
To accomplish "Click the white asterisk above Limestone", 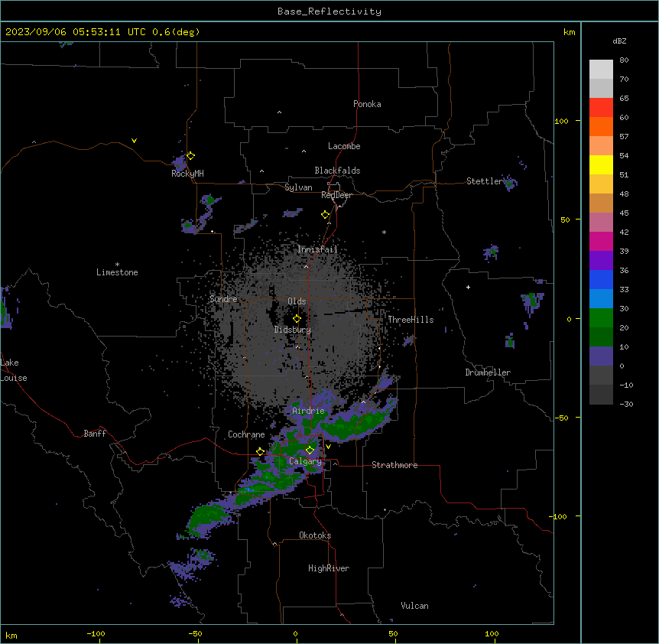I will point(117,265).
